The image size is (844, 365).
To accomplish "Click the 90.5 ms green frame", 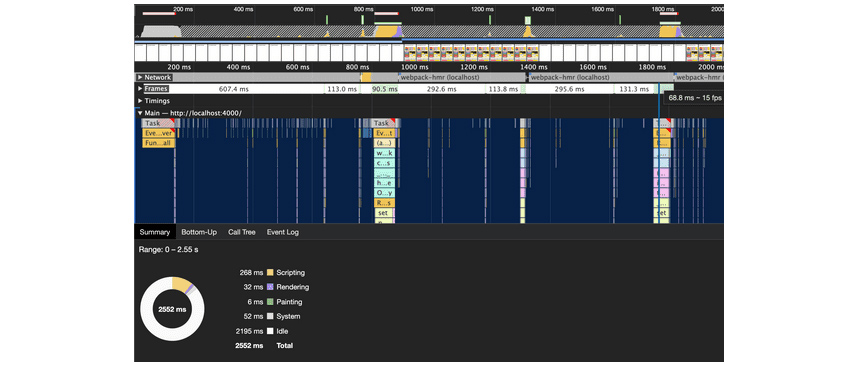I will point(384,89).
